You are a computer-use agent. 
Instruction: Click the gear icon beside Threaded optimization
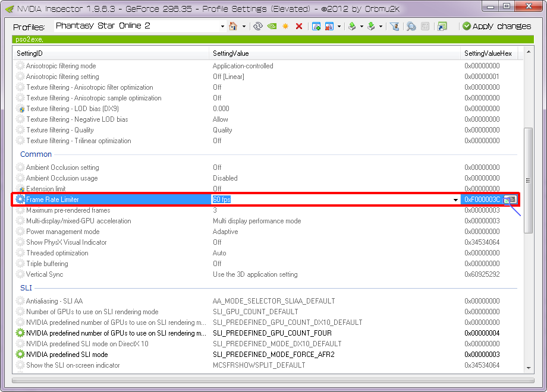[20, 253]
